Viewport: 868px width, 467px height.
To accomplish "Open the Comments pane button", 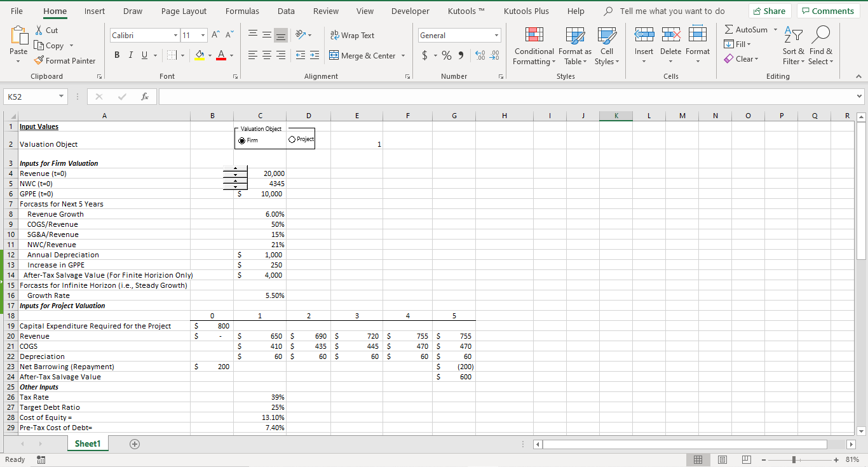I will (829, 11).
